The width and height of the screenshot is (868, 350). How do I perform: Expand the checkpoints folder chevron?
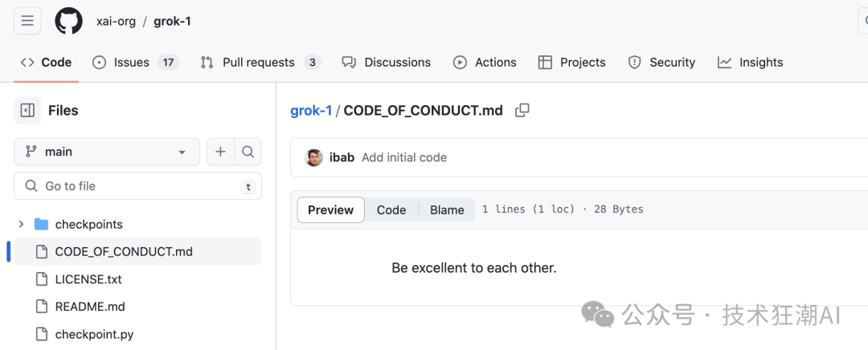tap(21, 224)
